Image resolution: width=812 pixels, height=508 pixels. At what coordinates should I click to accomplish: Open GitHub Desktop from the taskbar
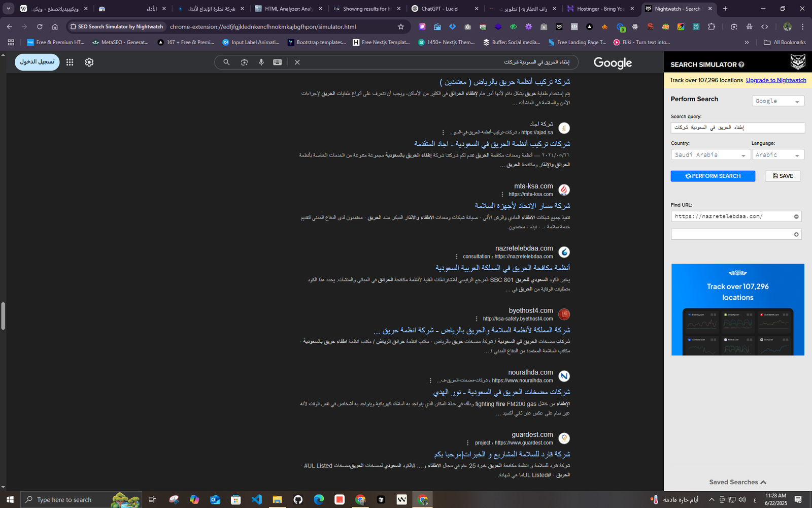coord(298,499)
